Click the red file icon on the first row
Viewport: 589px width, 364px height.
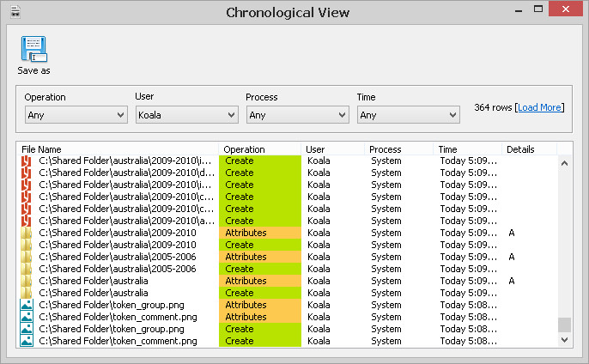click(27, 161)
